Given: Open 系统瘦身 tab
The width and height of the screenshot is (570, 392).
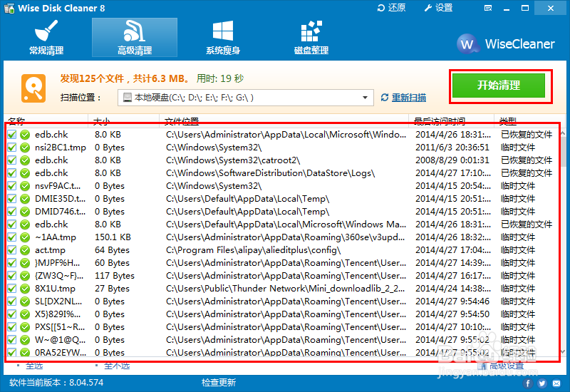Looking at the screenshot, I should (x=223, y=38).
